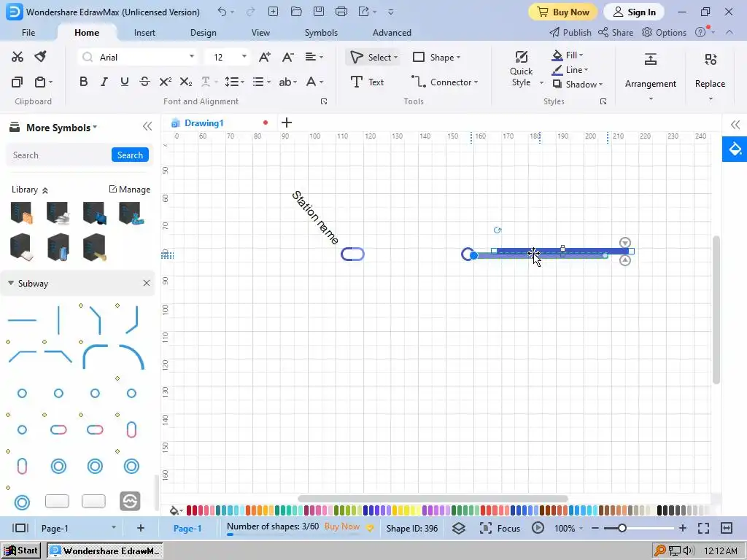Open the Fill options
The height and width of the screenshot is (560, 747).
point(568,55)
